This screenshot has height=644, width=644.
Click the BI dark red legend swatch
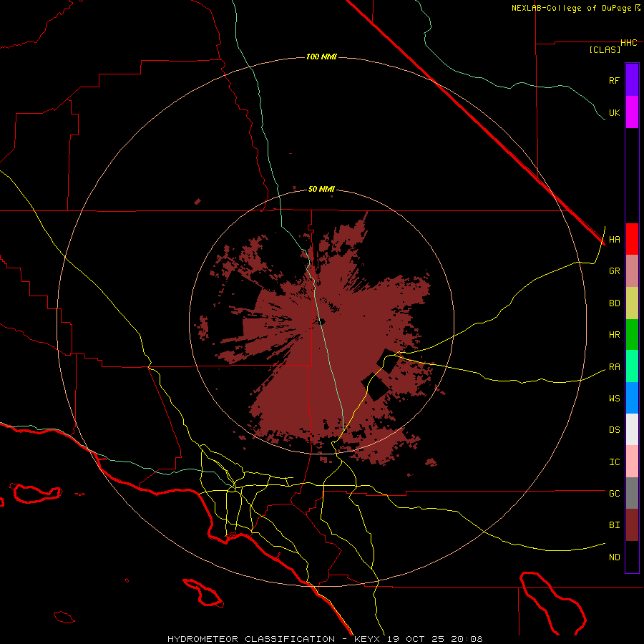click(x=632, y=525)
